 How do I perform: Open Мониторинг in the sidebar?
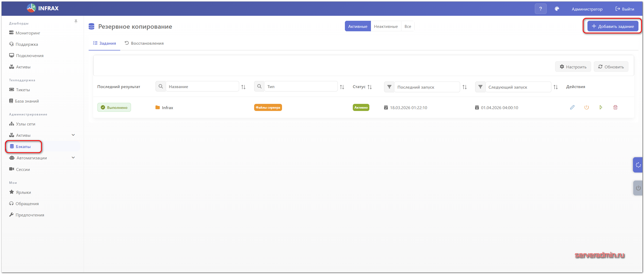(x=28, y=33)
